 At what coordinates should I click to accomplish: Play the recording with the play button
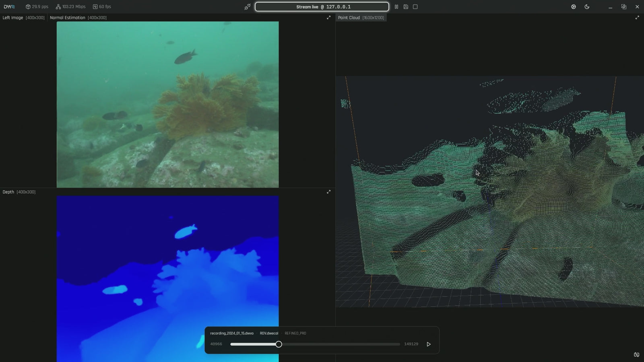(429, 344)
